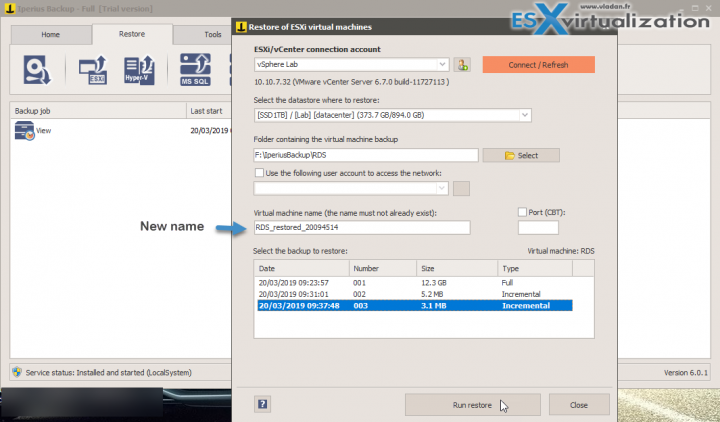Viewport: 720px width, 422px height.
Task: Close the Iperius Backup main window
Action: (709, 8)
